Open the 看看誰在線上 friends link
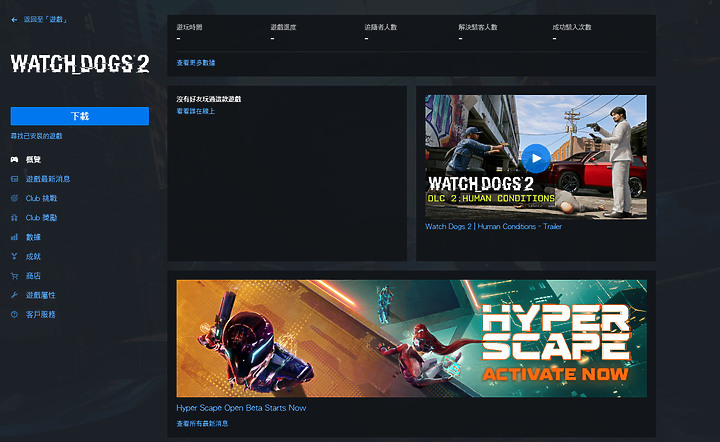720x442 pixels. (196, 111)
